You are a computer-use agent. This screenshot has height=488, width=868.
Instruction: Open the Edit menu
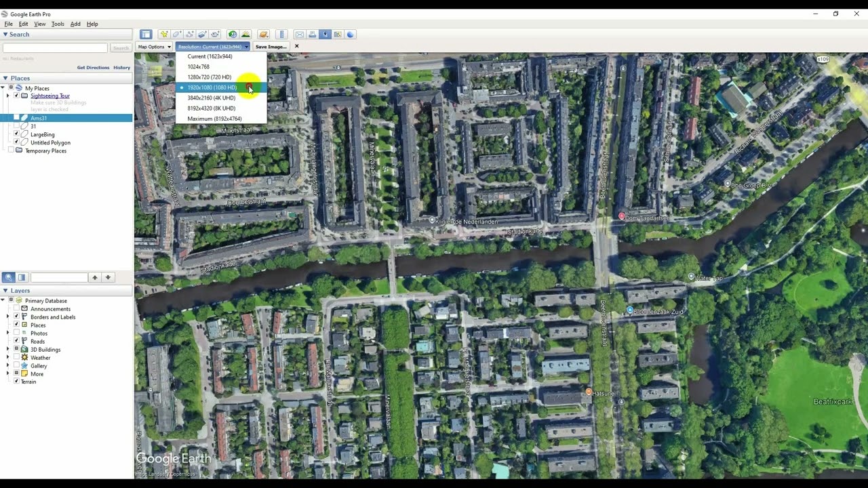click(23, 24)
